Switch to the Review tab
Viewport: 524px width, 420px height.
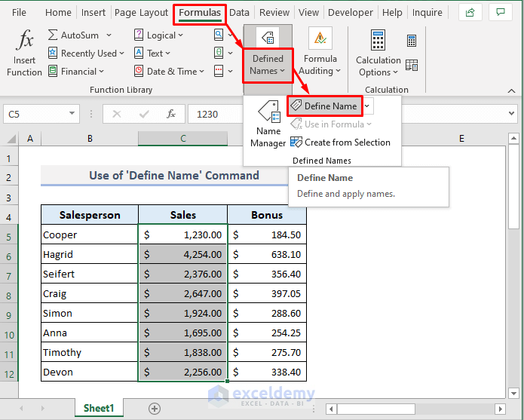(274, 12)
